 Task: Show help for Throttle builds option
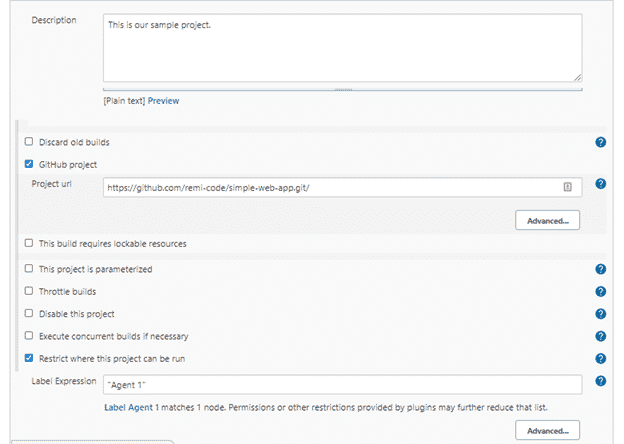[601, 291]
